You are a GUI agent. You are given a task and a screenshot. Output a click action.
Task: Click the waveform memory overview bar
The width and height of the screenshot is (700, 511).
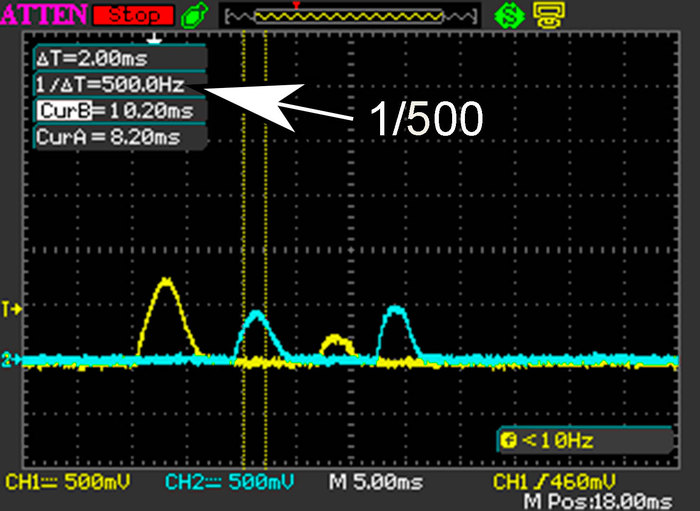347,15
